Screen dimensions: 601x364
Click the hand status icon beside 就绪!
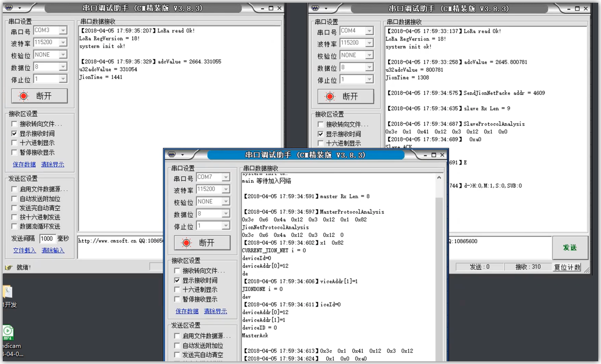point(8,268)
